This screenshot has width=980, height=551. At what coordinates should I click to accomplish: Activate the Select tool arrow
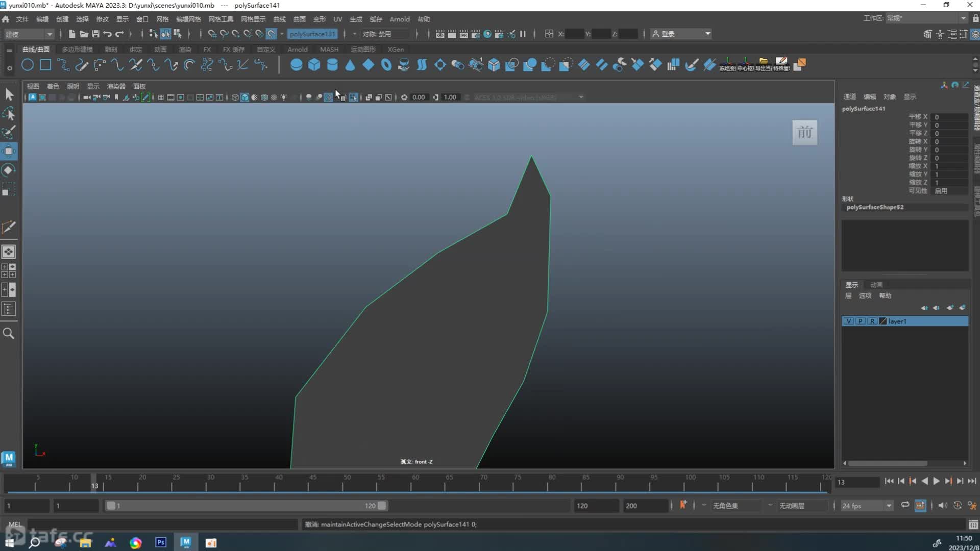9,94
